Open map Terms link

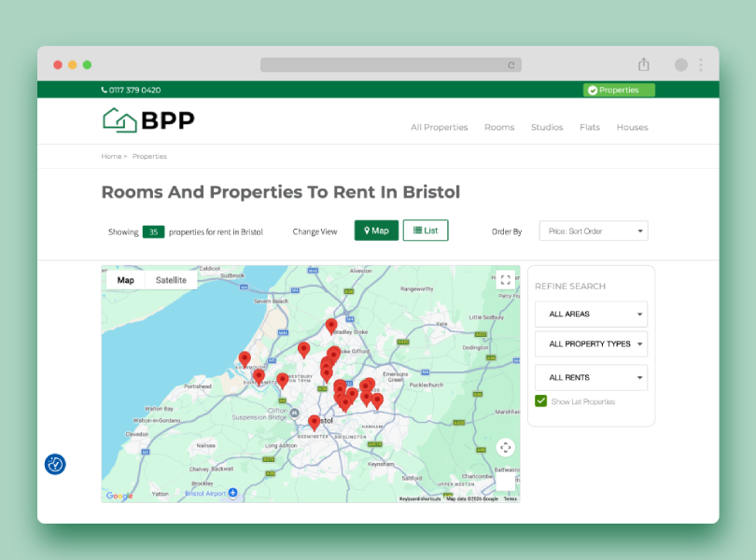[x=511, y=499]
